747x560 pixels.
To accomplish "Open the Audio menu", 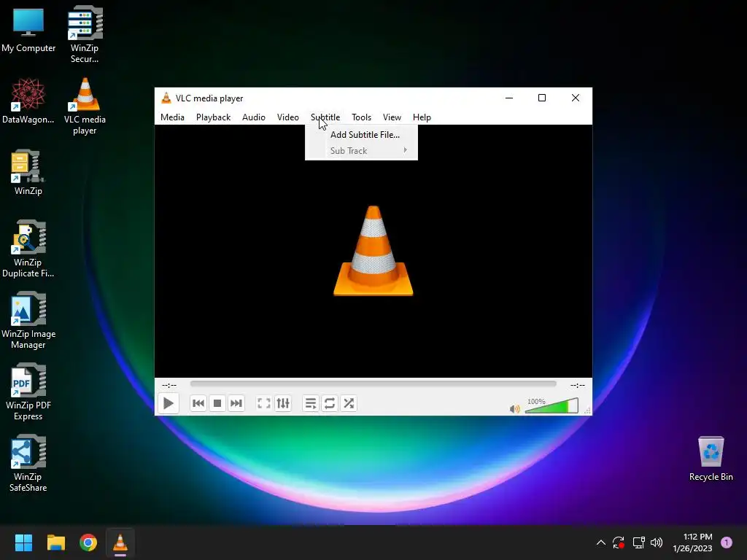I will [x=253, y=117].
